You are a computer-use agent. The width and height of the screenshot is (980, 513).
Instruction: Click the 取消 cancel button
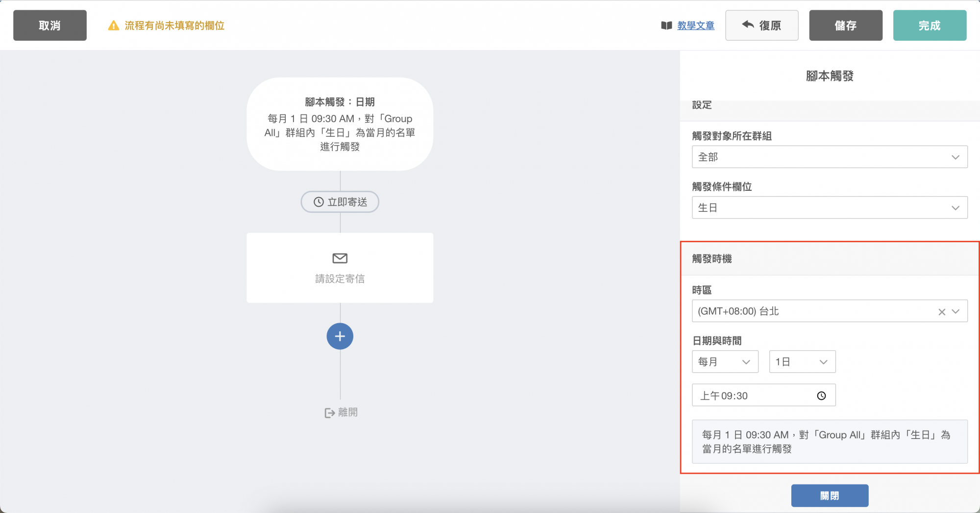pos(50,26)
